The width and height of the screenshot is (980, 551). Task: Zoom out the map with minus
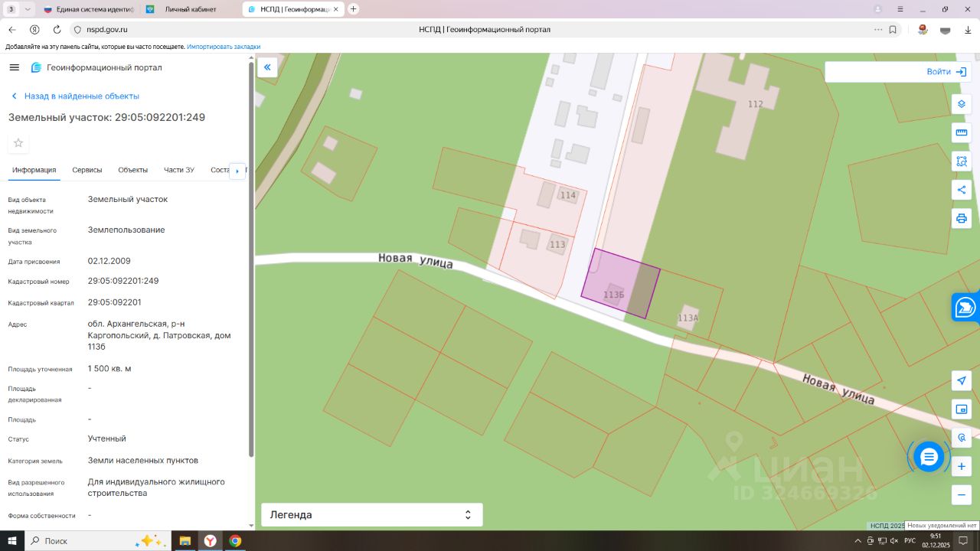point(962,495)
